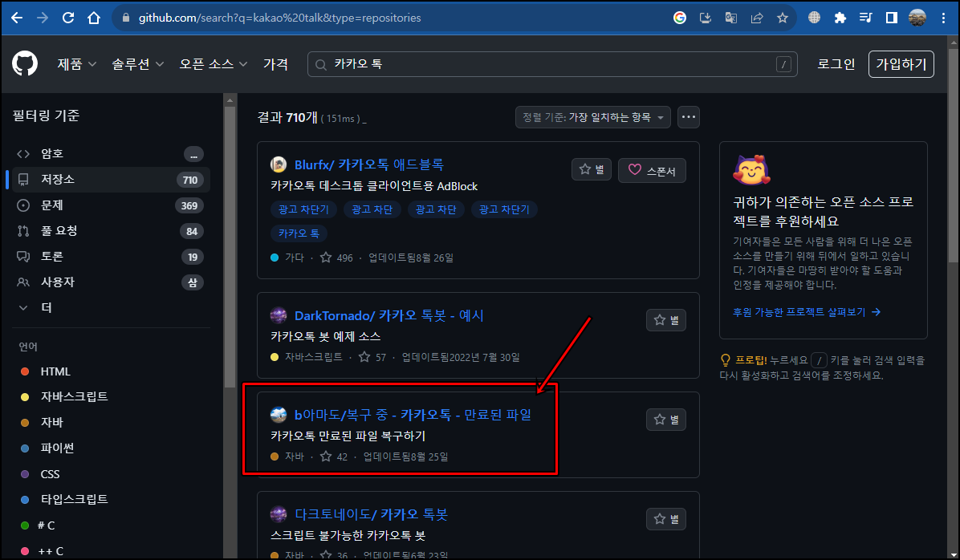The width and height of the screenshot is (960, 560).
Task: Select the 토론 discussions filter
Action: pos(110,257)
